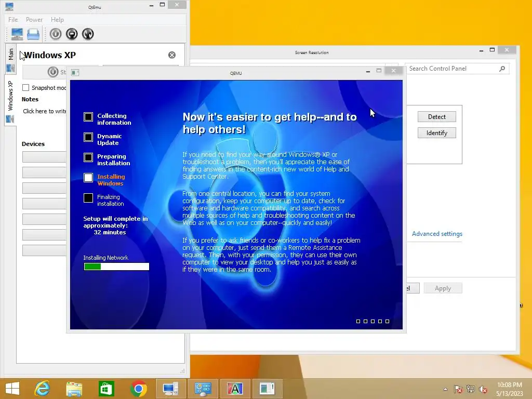This screenshot has width=532, height=399.
Task: Open the Help menu in QtEmu
Action: [57, 20]
